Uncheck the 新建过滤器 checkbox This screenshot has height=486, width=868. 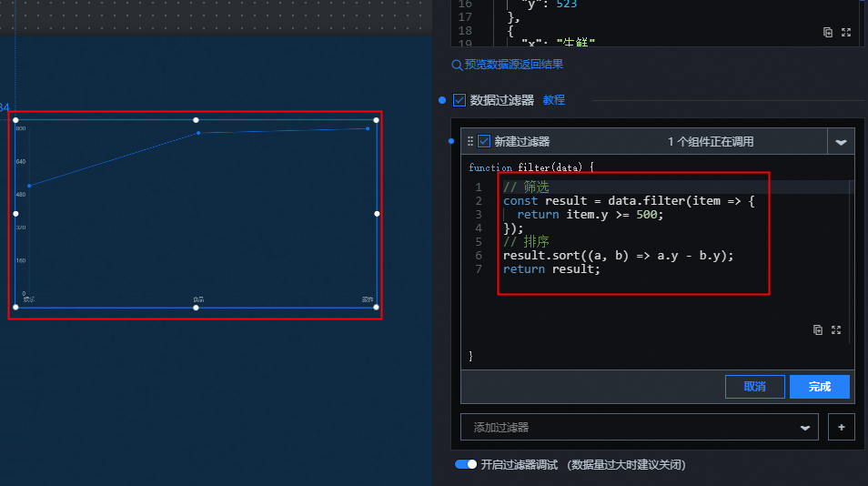point(484,141)
